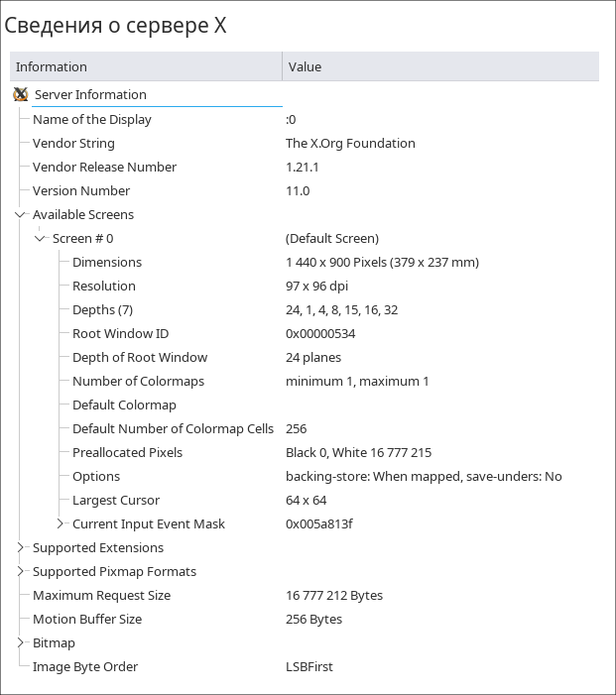
Task: Expand Supported Pixmap Formats node
Action: coord(21,571)
